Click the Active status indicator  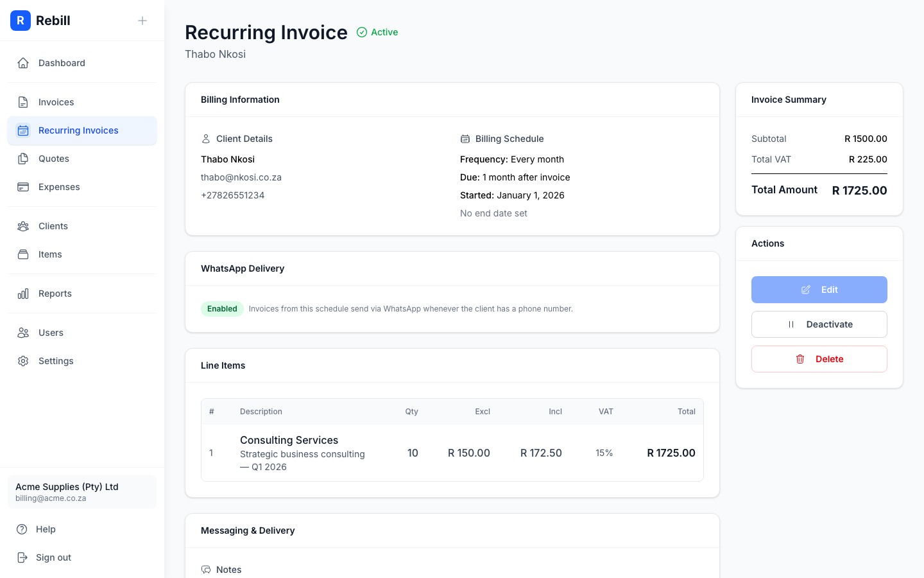[377, 32]
